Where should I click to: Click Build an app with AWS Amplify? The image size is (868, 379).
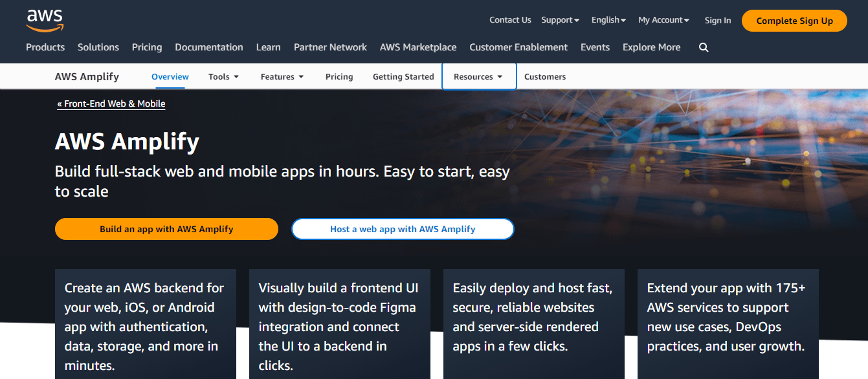[x=166, y=229]
